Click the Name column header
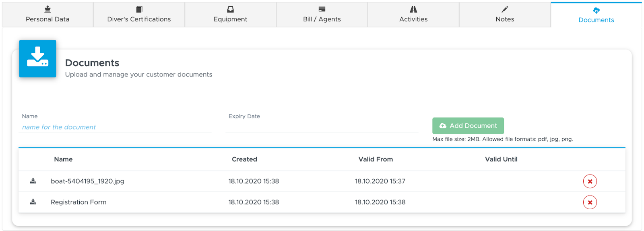This screenshot has width=644, height=231. pos(63,159)
